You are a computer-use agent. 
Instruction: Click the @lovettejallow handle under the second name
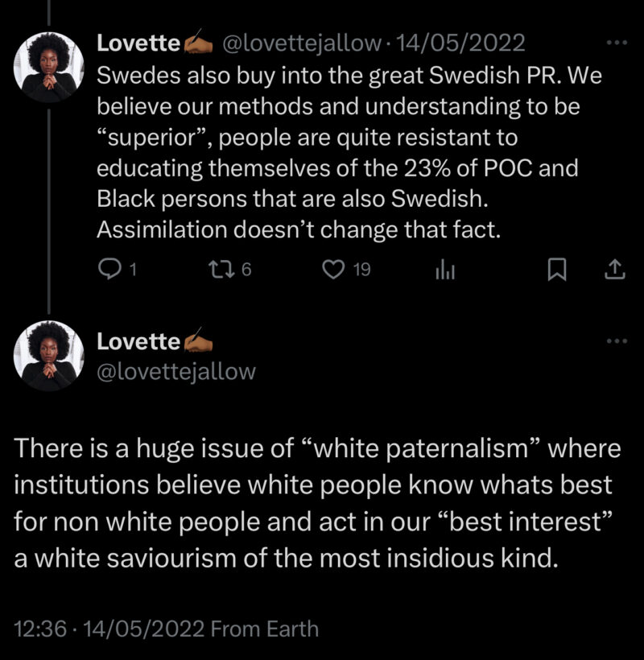tap(175, 371)
